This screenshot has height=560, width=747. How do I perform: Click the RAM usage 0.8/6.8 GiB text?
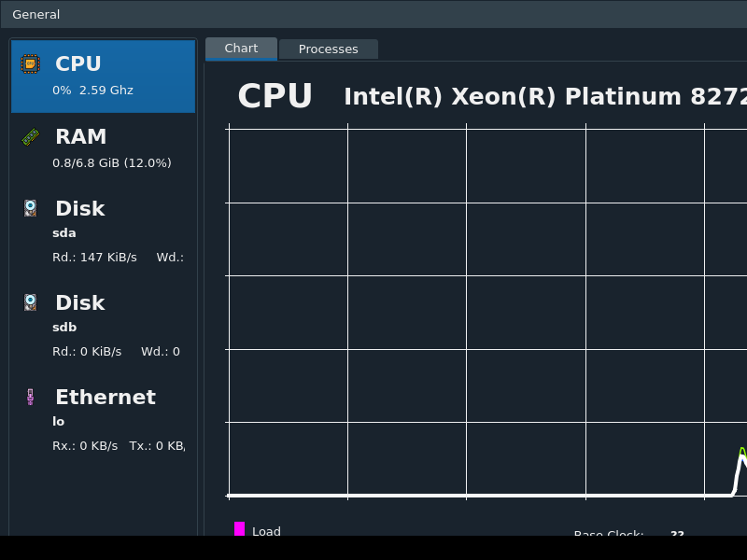pos(112,162)
